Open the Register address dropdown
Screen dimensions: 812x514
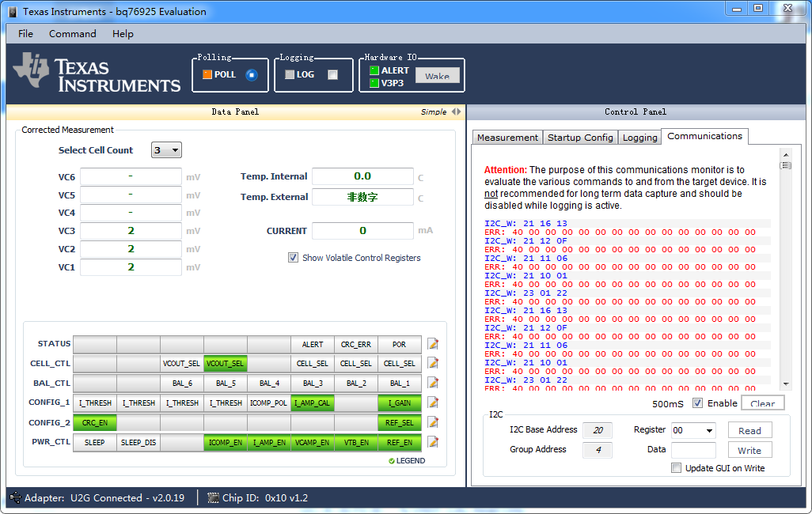693,430
